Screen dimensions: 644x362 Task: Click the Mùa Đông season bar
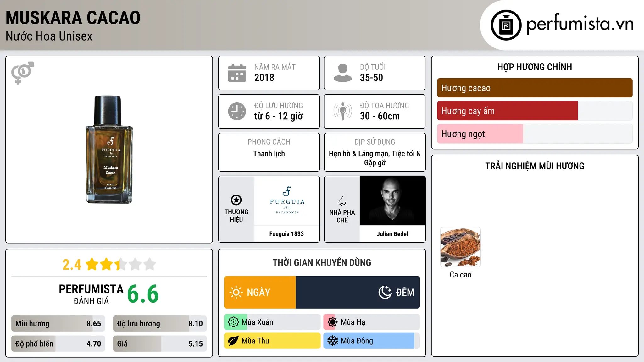[x=372, y=341]
